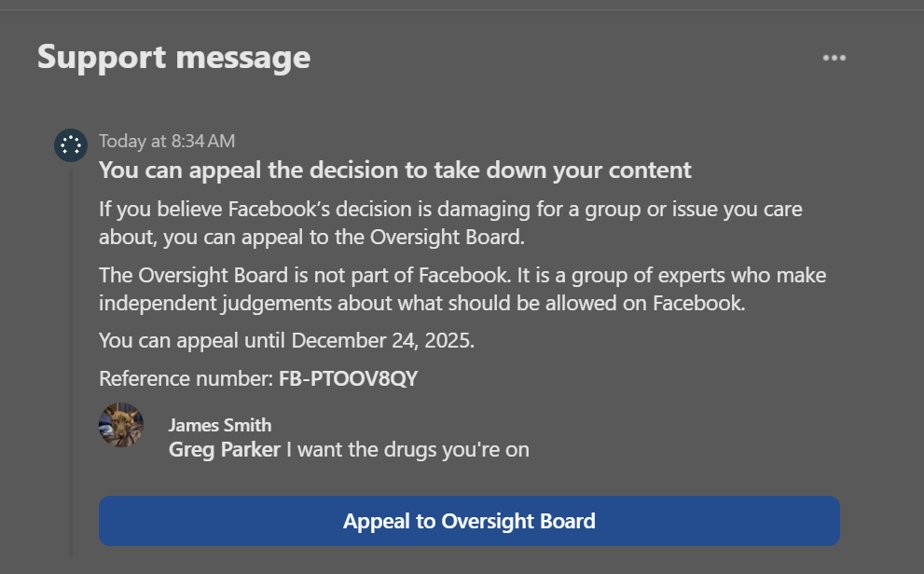The height and width of the screenshot is (574, 924).
Task: Open James Smith's profile name link
Action: pos(220,425)
